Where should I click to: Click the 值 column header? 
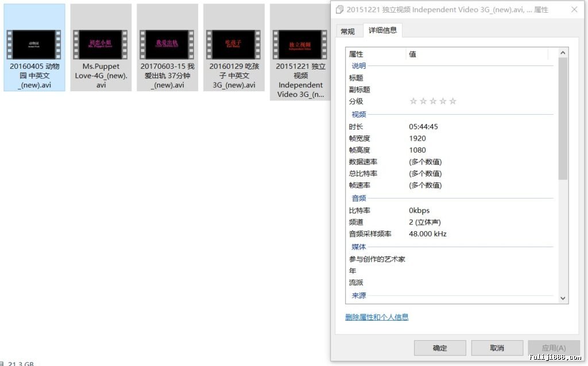(477, 54)
